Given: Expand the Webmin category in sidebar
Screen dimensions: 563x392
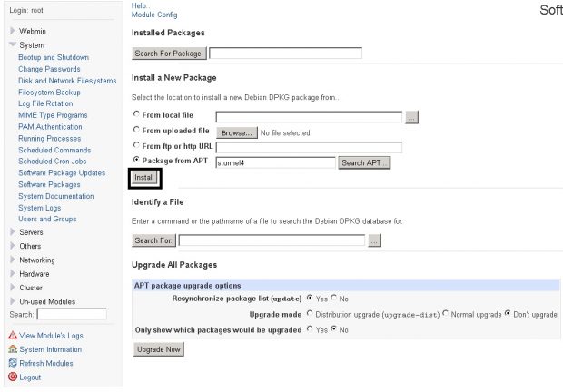Looking at the screenshot, I should pyautogui.click(x=12, y=31).
